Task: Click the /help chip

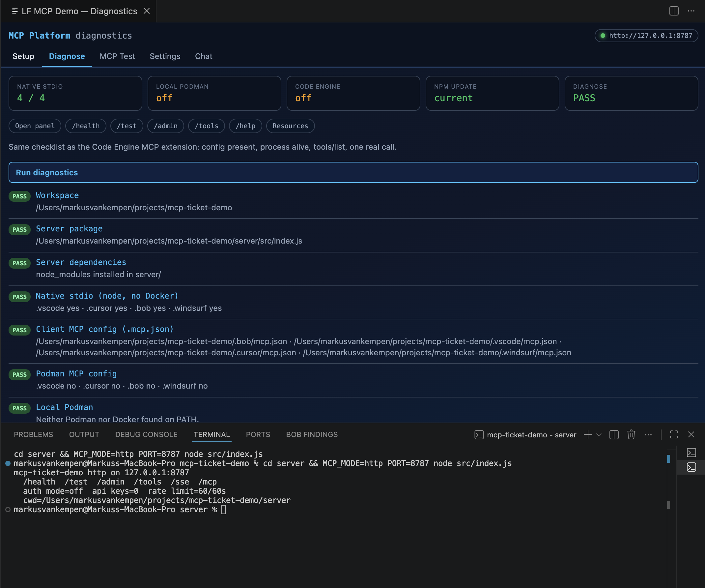Action: coord(245,126)
